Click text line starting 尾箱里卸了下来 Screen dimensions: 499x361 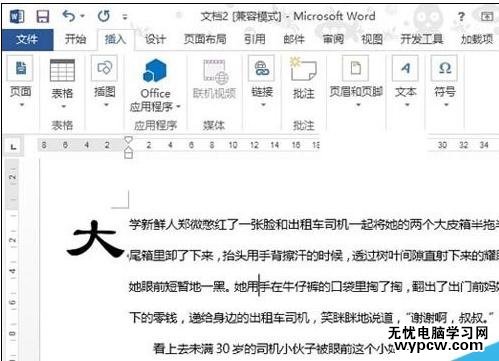pyautogui.click(x=314, y=256)
